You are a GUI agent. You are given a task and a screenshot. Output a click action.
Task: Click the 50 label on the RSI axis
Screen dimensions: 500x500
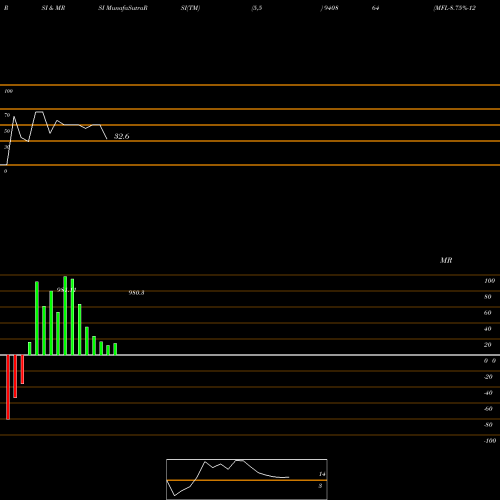click(7, 131)
